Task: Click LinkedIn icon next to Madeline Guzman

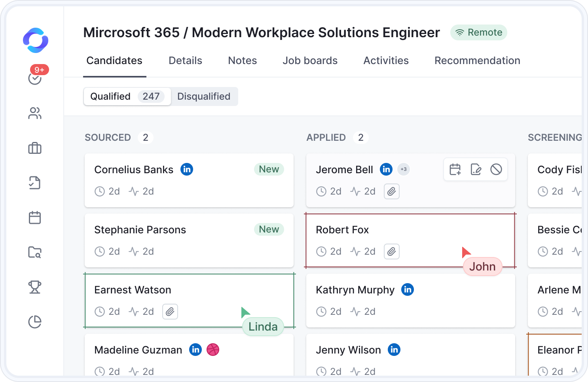Action: (x=195, y=350)
